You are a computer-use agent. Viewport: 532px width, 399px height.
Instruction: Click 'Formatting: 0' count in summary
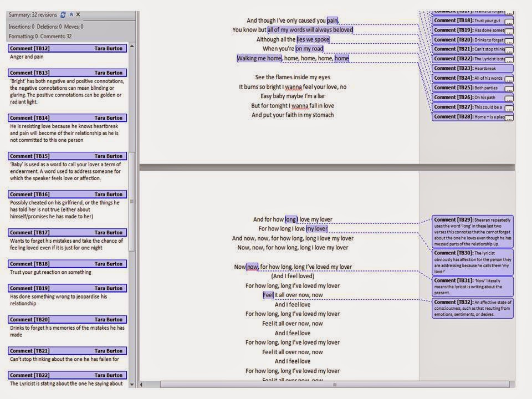pyautogui.click(x=23, y=37)
